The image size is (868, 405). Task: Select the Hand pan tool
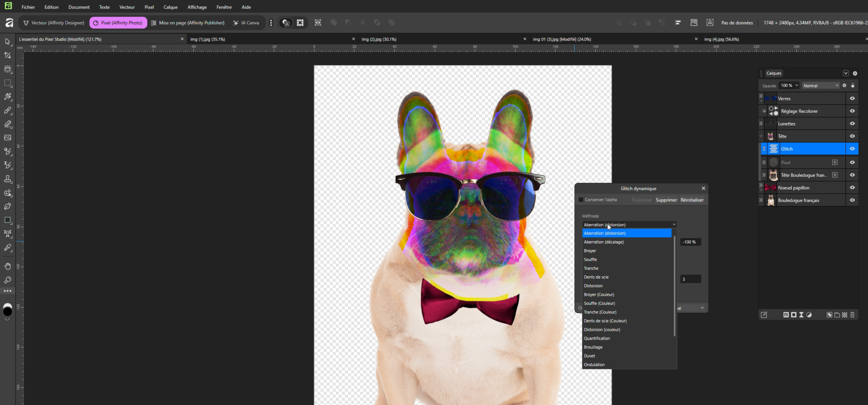(x=8, y=266)
